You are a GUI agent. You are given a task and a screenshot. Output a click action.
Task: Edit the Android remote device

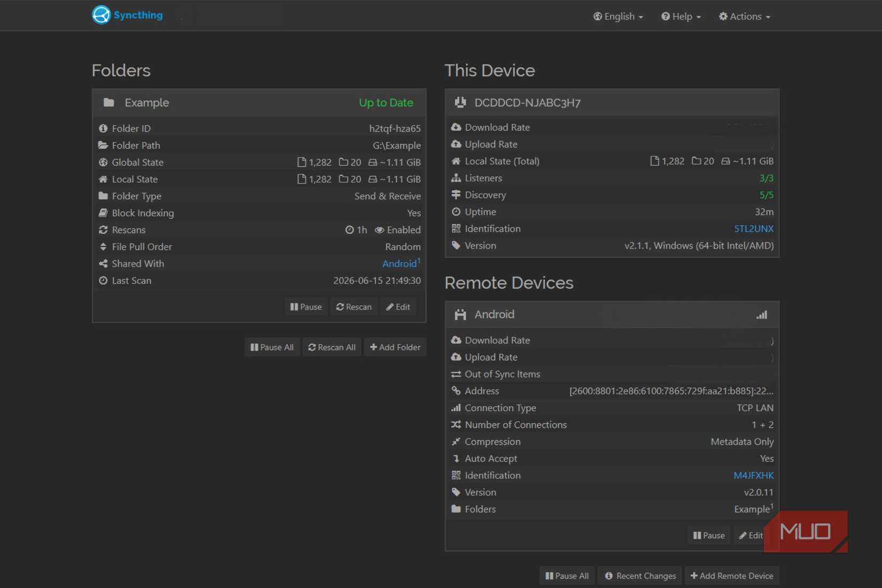coord(751,536)
